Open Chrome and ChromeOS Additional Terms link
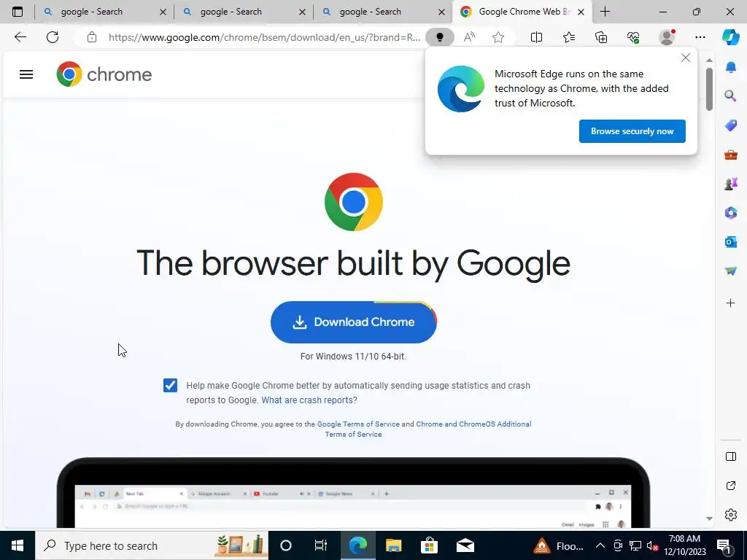The height and width of the screenshot is (560, 747). (473, 424)
